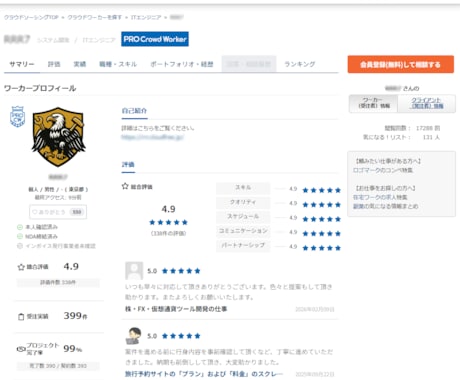This screenshot has height=380, width=460.
Task: Click the 99% project completion value
Action: tap(73, 349)
